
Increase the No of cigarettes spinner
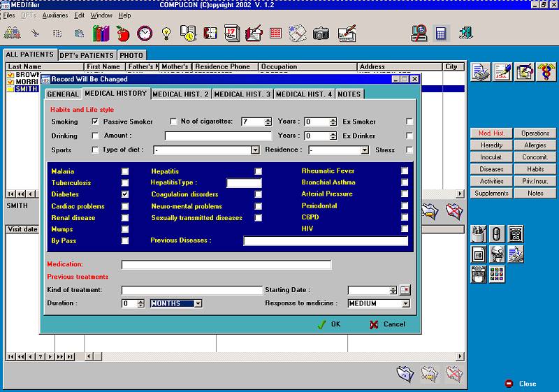click(268, 119)
